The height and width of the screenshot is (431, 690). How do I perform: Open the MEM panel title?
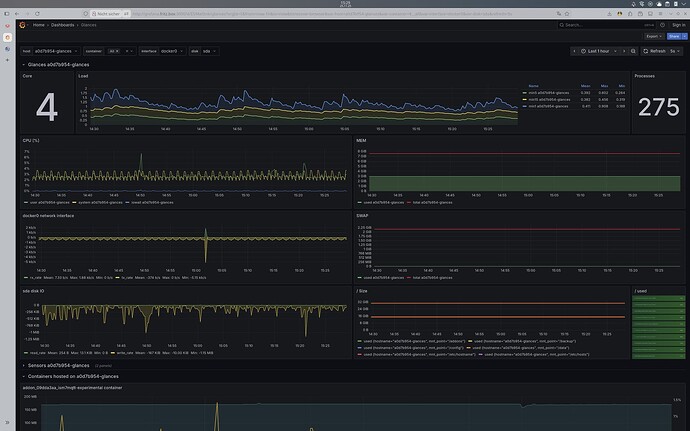click(361, 140)
